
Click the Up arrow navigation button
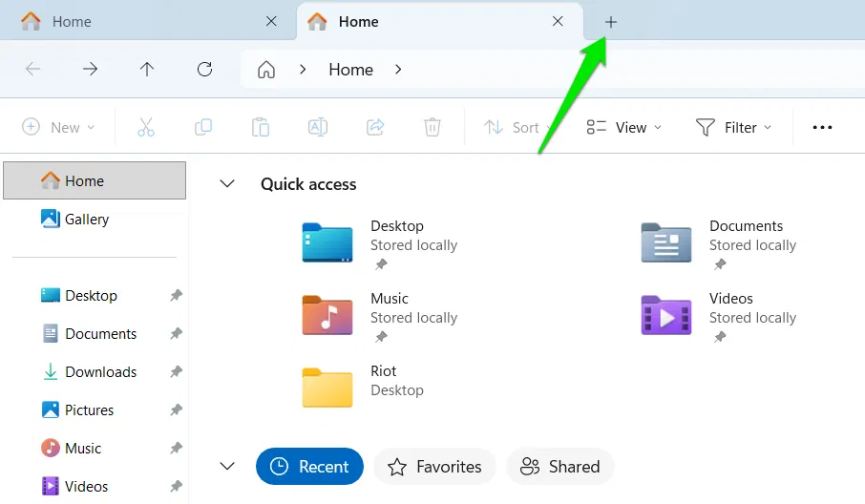coord(146,69)
